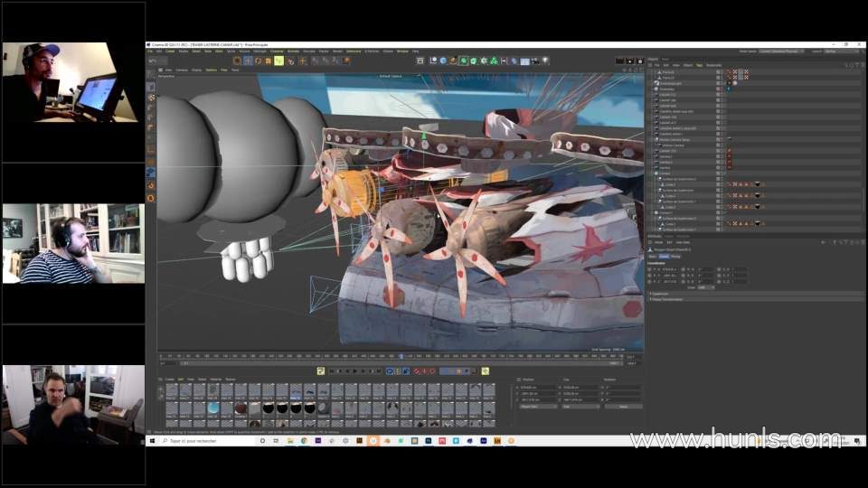Open Chrome from the Windows taskbar
The width and height of the screenshot is (868, 488).
(304, 441)
